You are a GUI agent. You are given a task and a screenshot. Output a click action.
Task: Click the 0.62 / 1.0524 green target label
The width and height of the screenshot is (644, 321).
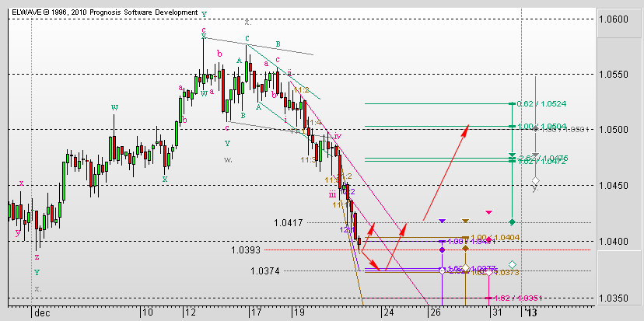542,104
